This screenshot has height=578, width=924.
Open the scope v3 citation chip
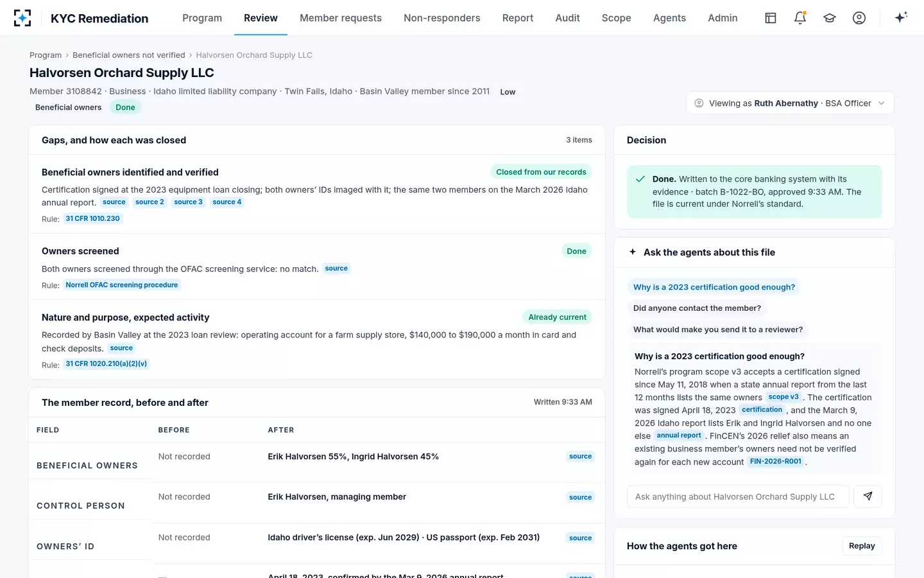point(783,398)
